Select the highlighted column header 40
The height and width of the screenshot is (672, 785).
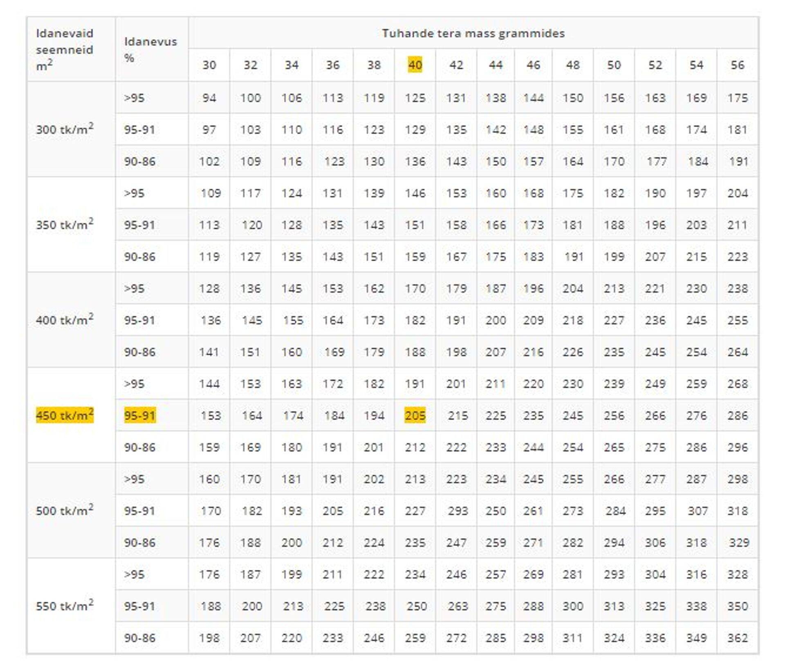coord(415,65)
